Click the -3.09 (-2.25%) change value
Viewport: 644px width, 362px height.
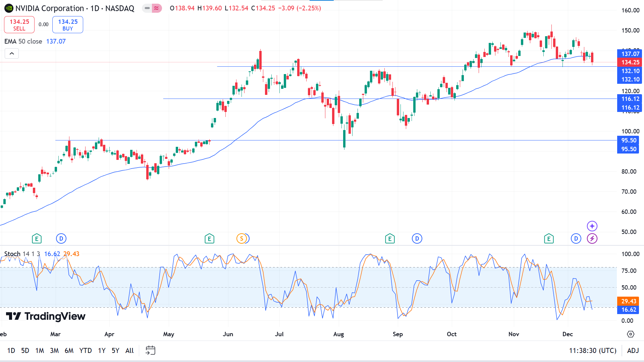pyautogui.click(x=300, y=8)
